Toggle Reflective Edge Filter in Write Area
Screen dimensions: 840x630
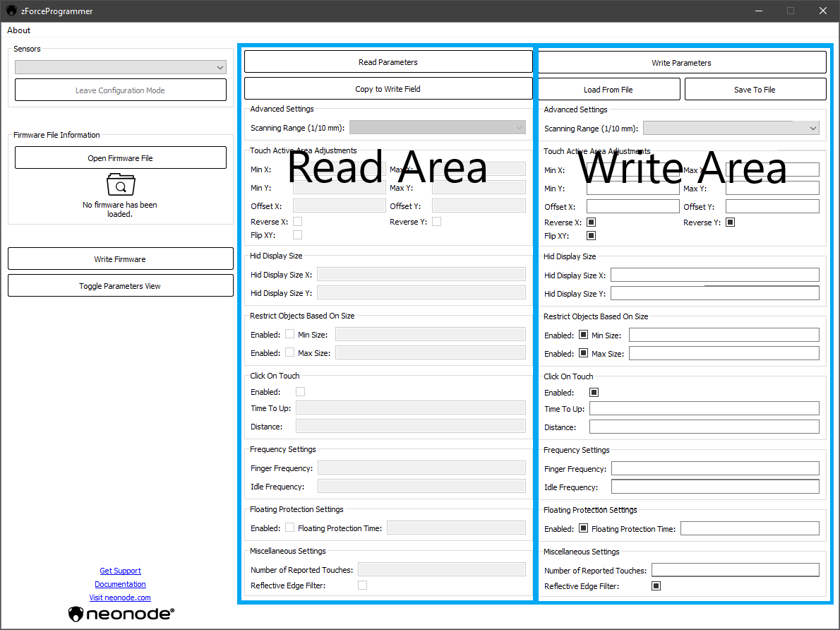[656, 586]
